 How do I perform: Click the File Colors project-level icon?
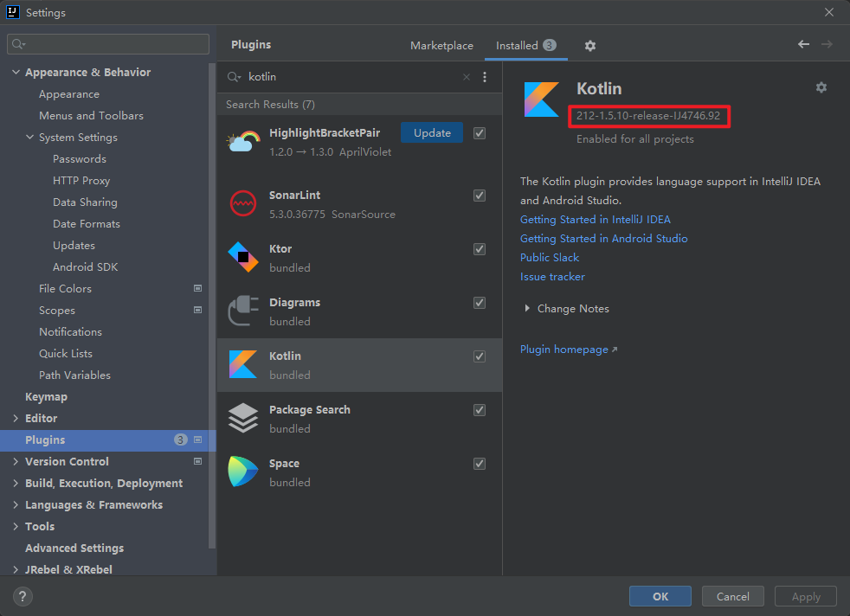(x=198, y=288)
